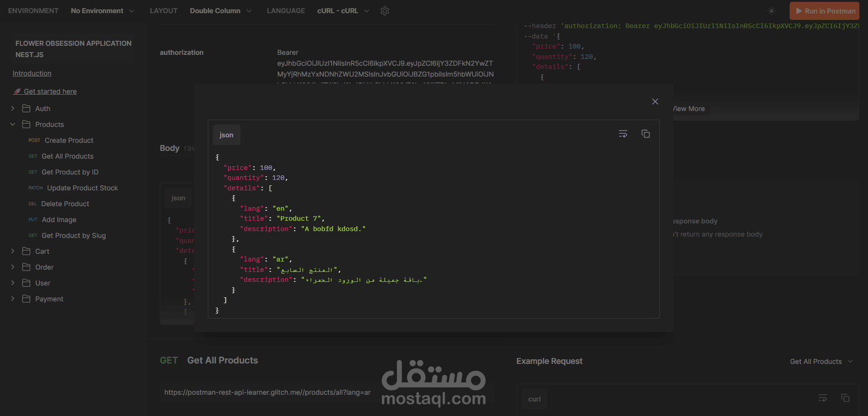Click the Example Request heading
Screen dimensions: 868x416
point(549,361)
